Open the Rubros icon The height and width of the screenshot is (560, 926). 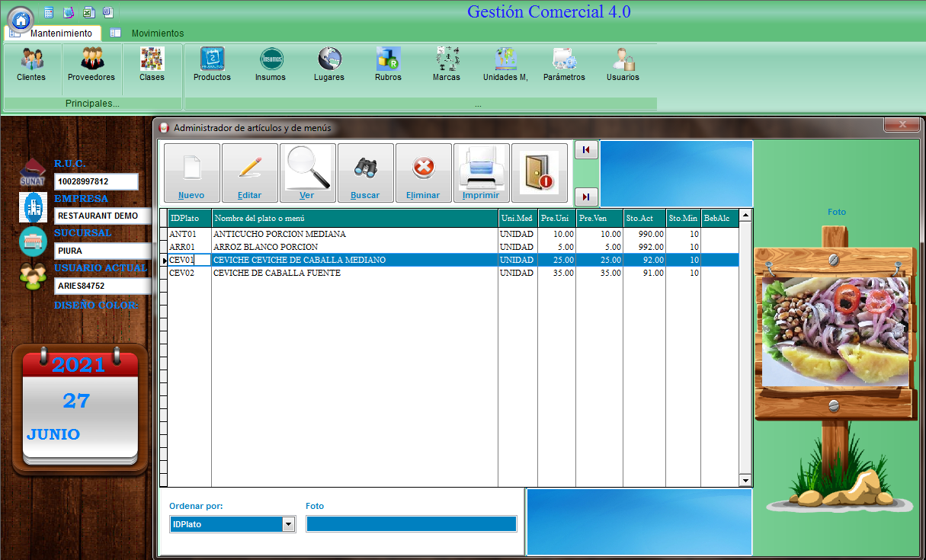coord(388,64)
